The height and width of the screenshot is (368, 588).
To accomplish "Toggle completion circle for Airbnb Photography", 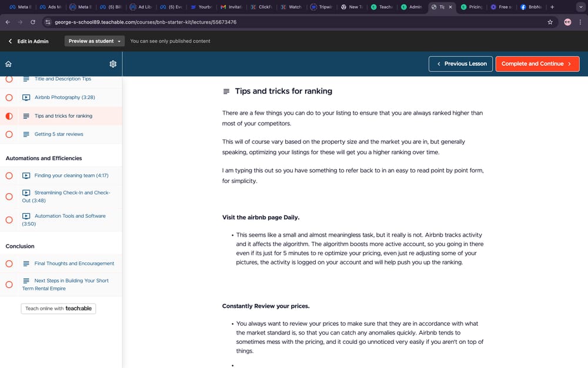I will click(x=9, y=98).
